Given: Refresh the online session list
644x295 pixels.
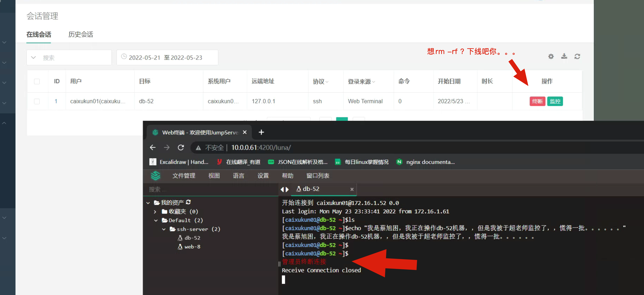Looking at the screenshot, I should click(577, 56).
